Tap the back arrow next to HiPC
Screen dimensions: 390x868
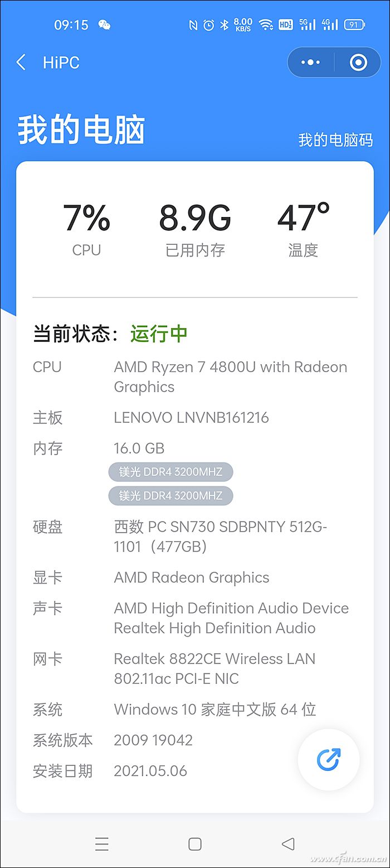tap(21, 62)
